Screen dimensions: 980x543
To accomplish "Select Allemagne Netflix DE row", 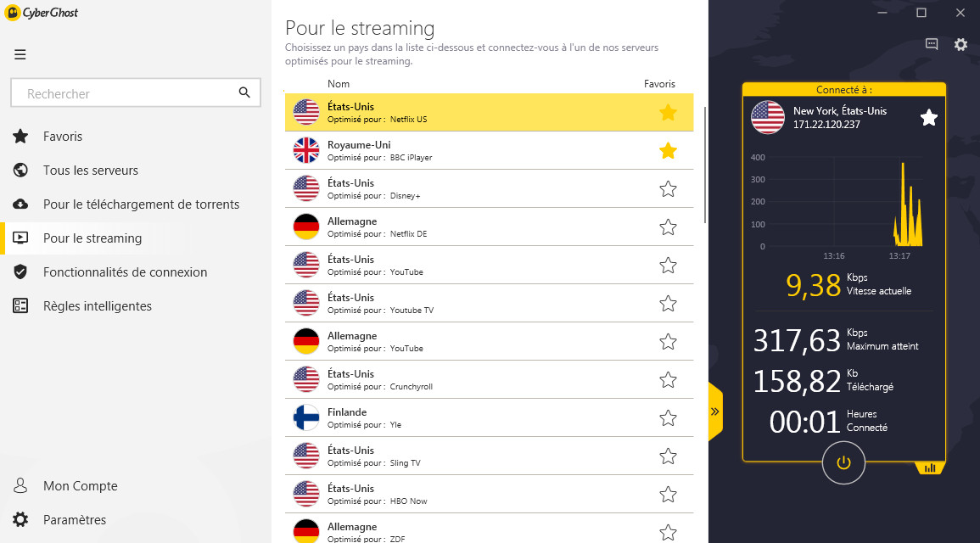I will point(489,227).
